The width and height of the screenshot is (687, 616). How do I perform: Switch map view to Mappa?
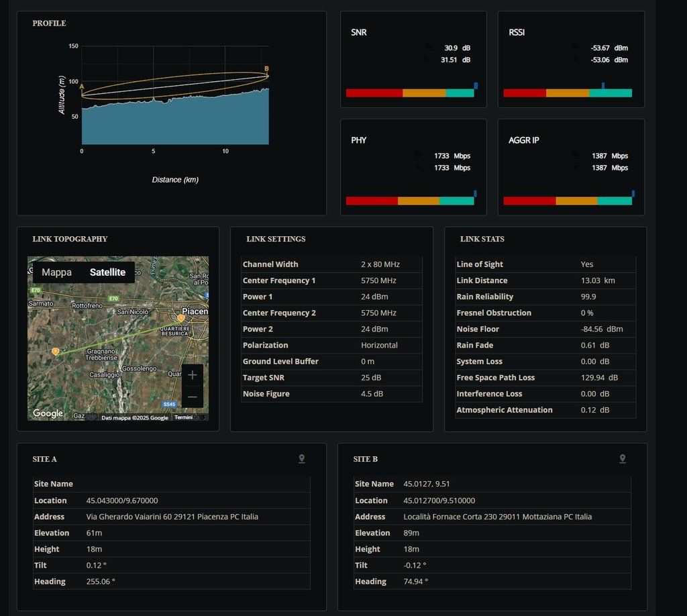pos(56,272)
